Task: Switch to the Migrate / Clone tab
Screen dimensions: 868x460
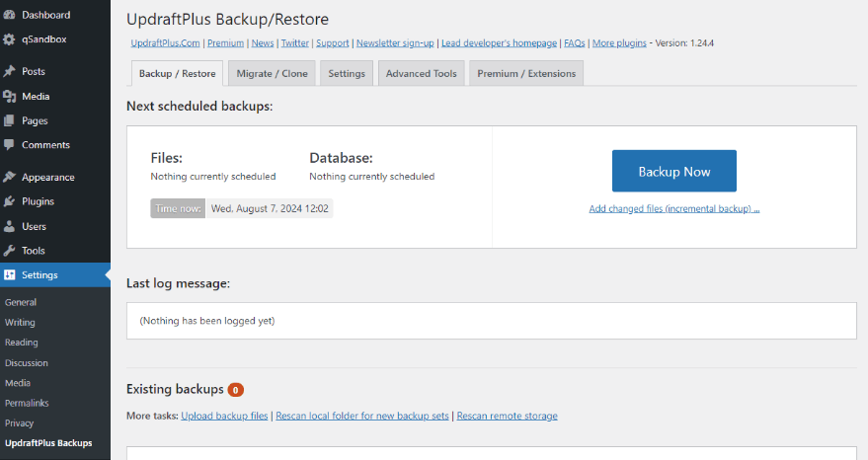Action: (x=272, y=74)
